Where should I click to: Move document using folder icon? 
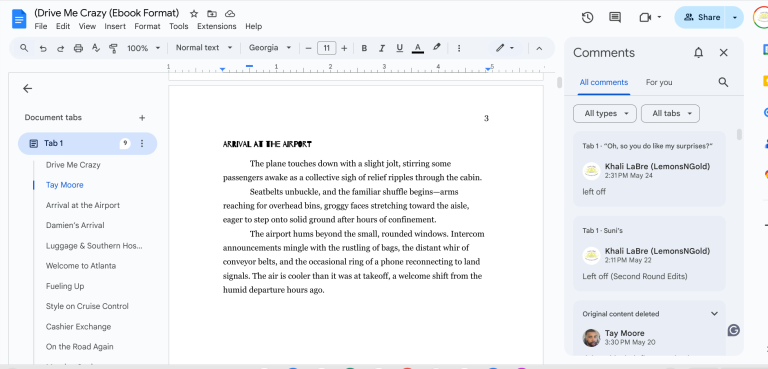212,14
